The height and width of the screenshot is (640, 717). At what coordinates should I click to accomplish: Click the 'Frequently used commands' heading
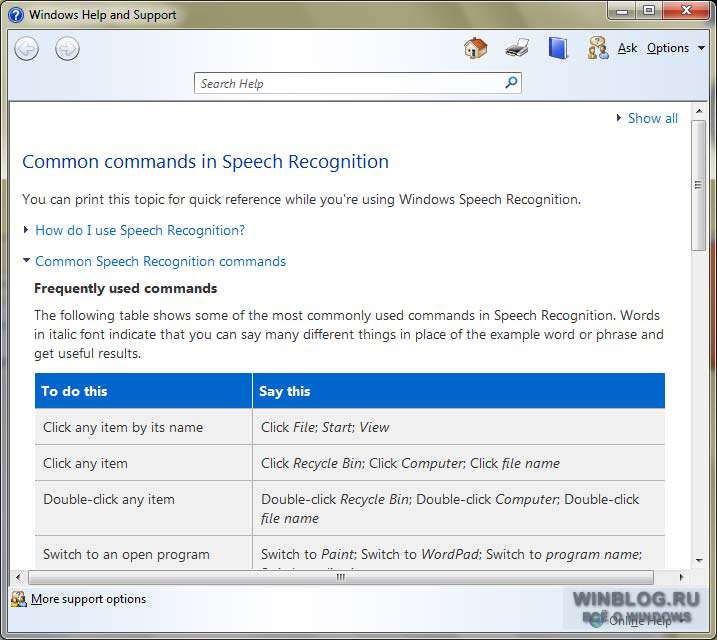pos(126,288)
